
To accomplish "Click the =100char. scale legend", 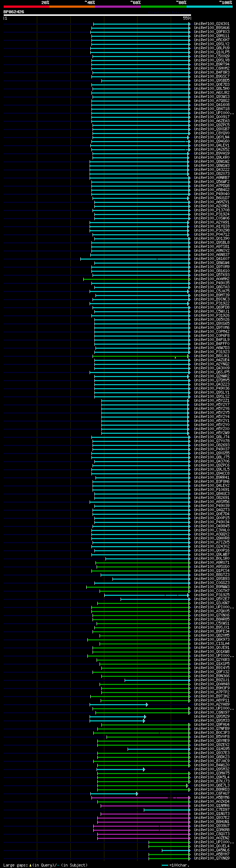I will click(175, 865).
